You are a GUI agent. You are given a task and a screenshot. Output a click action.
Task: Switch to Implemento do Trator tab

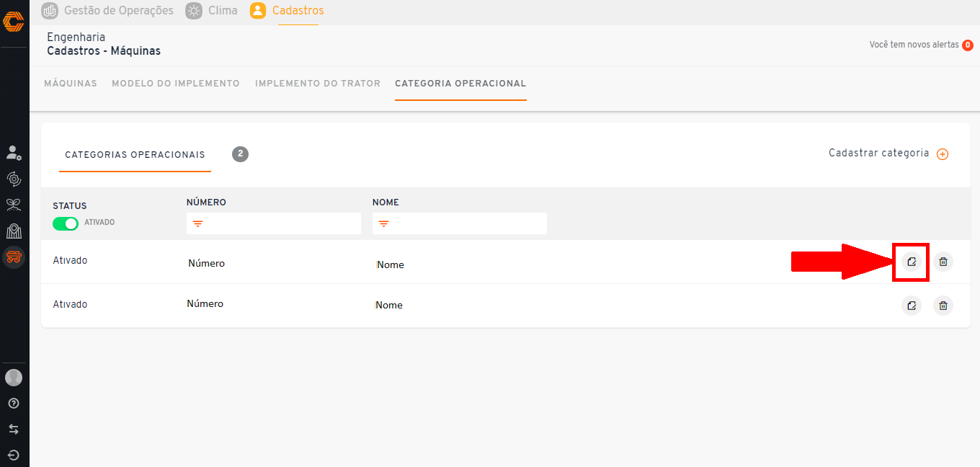[x=318, y=84]
